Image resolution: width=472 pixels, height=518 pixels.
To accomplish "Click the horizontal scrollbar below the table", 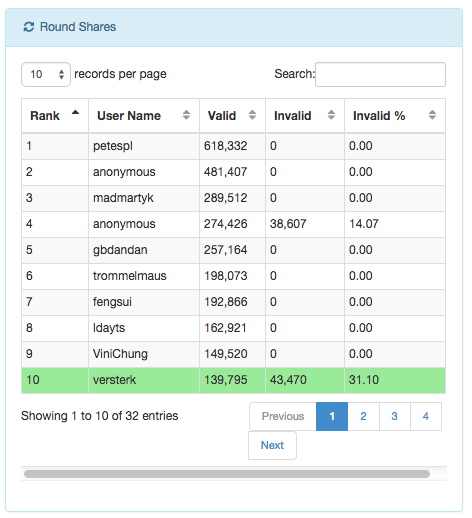I will click(227, 474).
